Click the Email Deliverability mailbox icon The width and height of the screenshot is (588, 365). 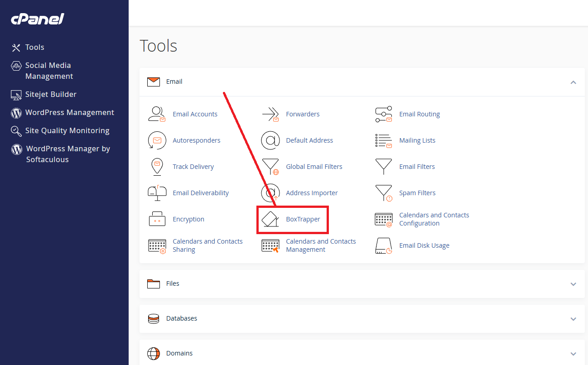tap(157, 193)
